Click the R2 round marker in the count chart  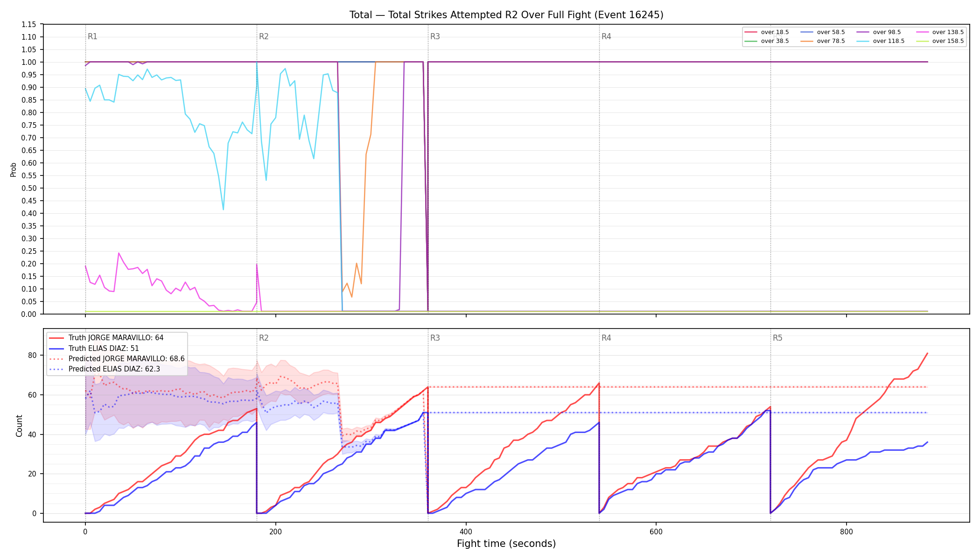[264, 338]
